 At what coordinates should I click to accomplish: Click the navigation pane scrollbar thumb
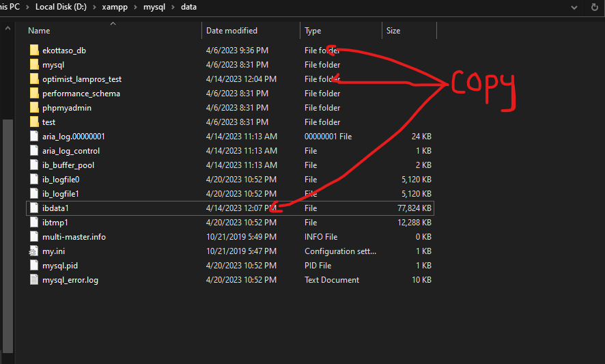coord(8,236)
